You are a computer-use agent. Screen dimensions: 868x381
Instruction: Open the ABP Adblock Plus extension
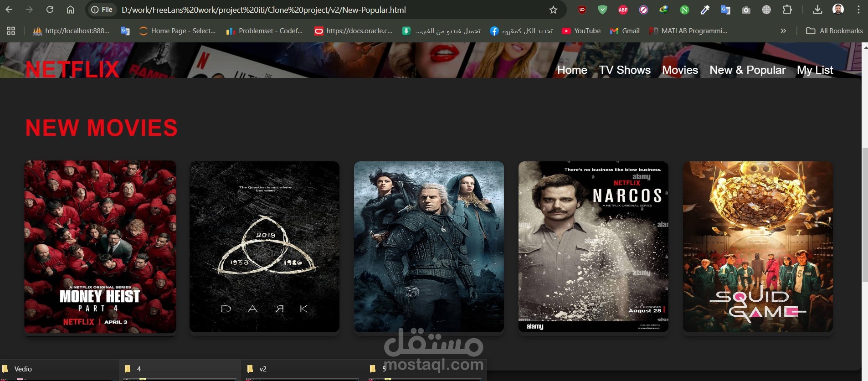pyautogui.click(x=623, y=10)
